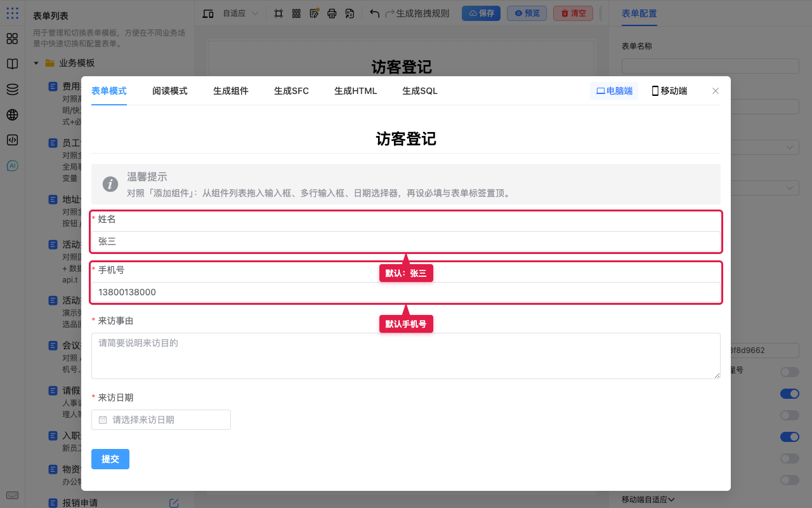Image resolution: width=812 pixels, height=508 pixels.
Task: Select the 表单配置 tab in right panel
Action: pos(639,13)
